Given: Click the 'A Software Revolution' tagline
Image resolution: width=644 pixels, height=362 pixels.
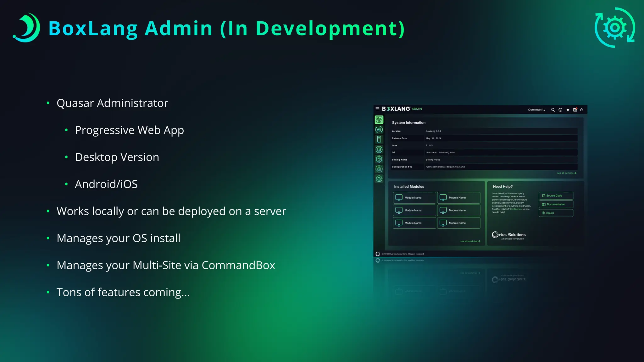Looking at the screenshot, I should pyautogui.click(x=513, y=239).
